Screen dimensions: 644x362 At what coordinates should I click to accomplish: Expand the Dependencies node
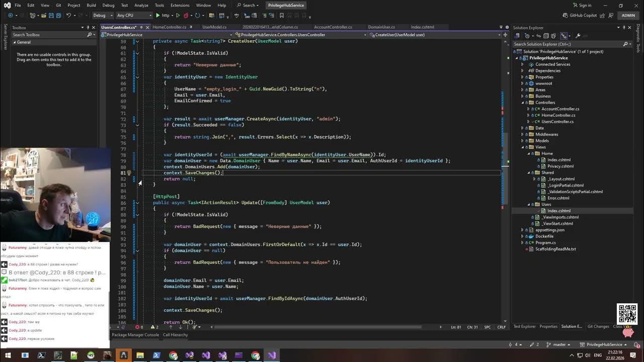coord(522,71)
